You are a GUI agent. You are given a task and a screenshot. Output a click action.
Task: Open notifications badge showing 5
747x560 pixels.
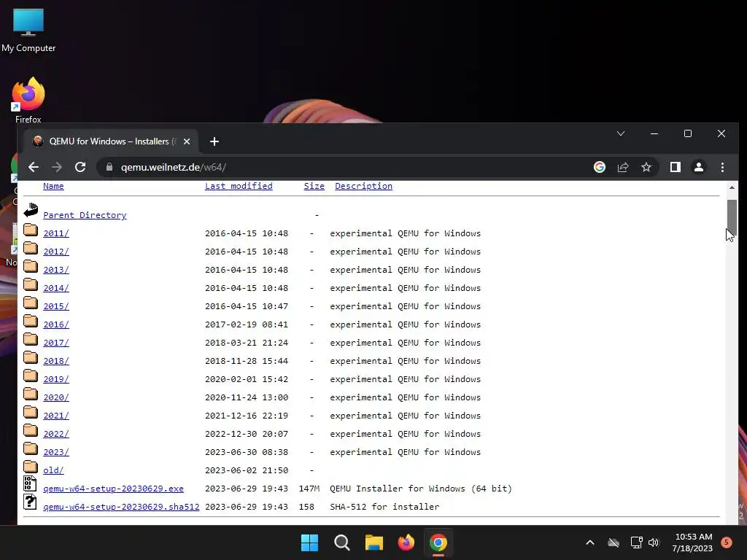point(727,542)
